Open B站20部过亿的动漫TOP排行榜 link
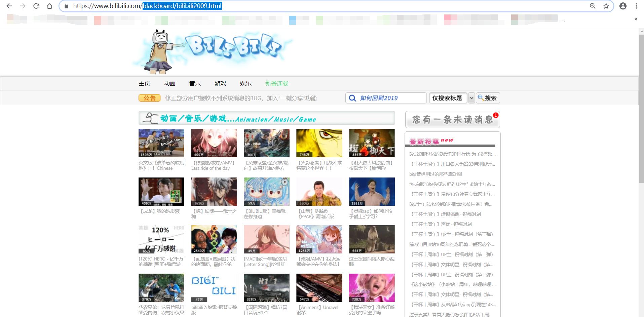 pyautogui.click(x=452, y=154)
